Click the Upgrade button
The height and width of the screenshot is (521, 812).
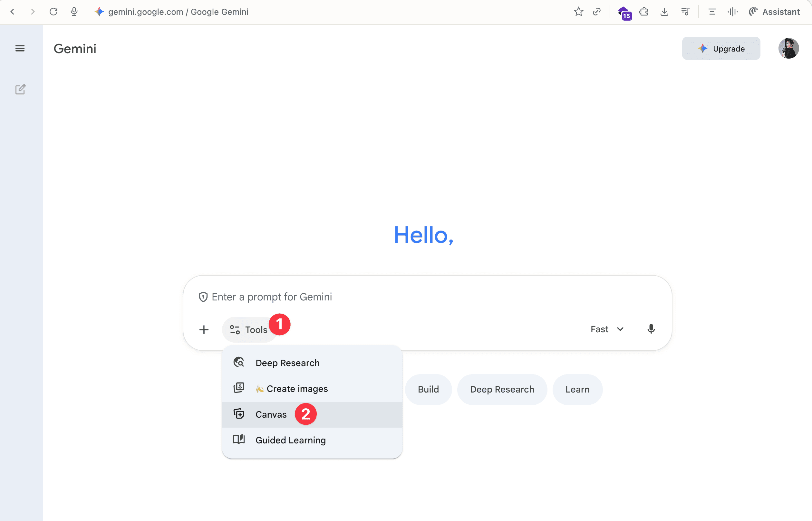pyautogui.click(x=721, y=49)
